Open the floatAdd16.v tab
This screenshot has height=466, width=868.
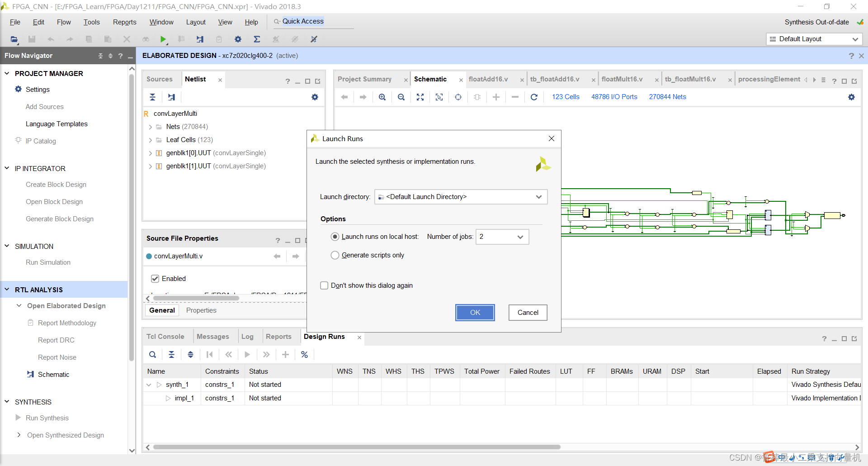(x=488, y=79)
